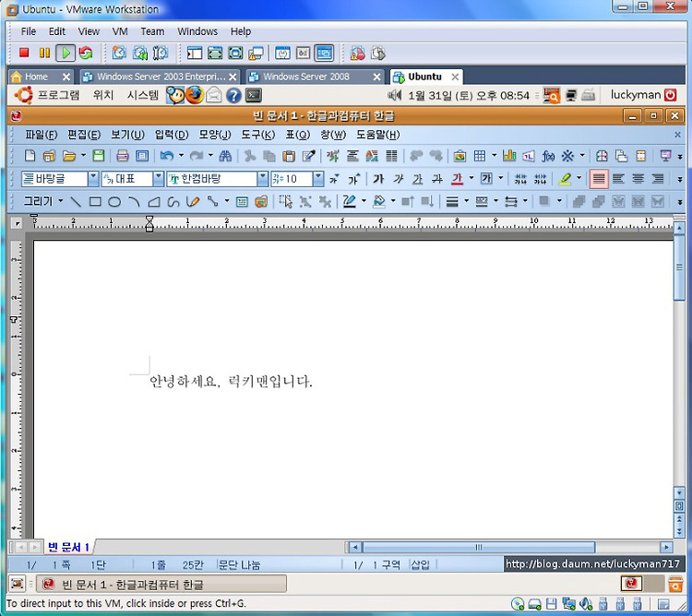Toggle underline 가 formatting
This screenshot has width=692, height=616.
pos(417,179)
